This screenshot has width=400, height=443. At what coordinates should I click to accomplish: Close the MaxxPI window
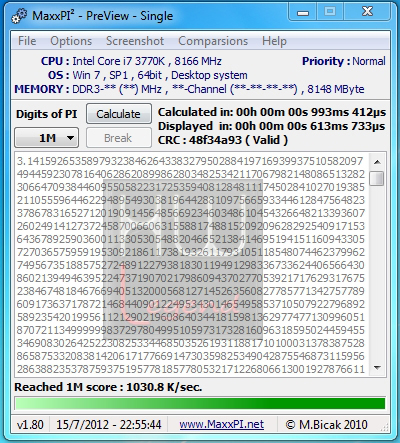pos(367,12)
